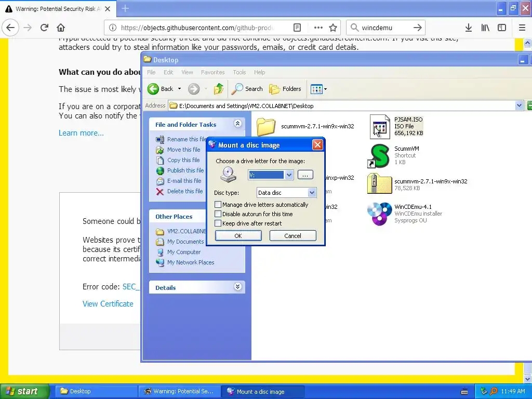
Task: Open Explorer Search tool
Action: 247,89
